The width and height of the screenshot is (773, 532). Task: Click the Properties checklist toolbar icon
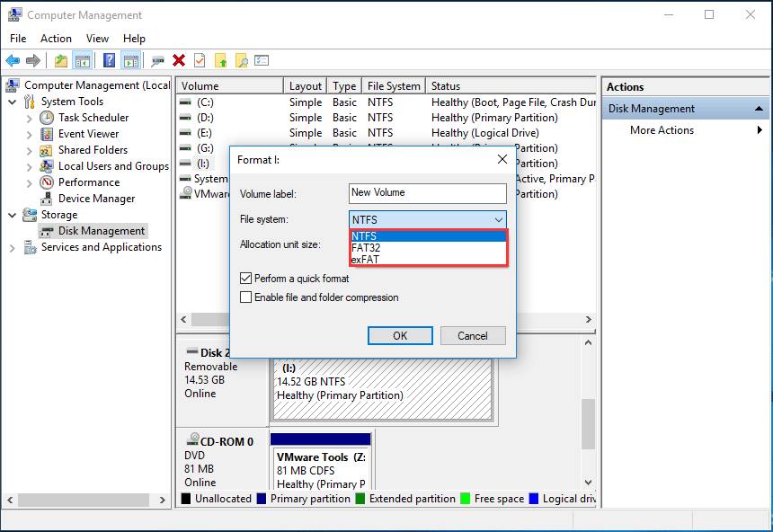[261, 60]
